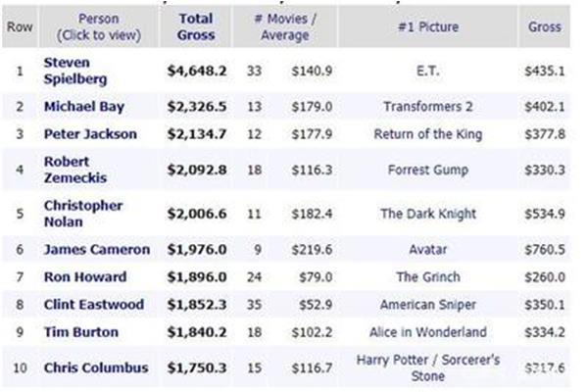
Task: Sort by the Person column header
Action: [x=99, y=26]
